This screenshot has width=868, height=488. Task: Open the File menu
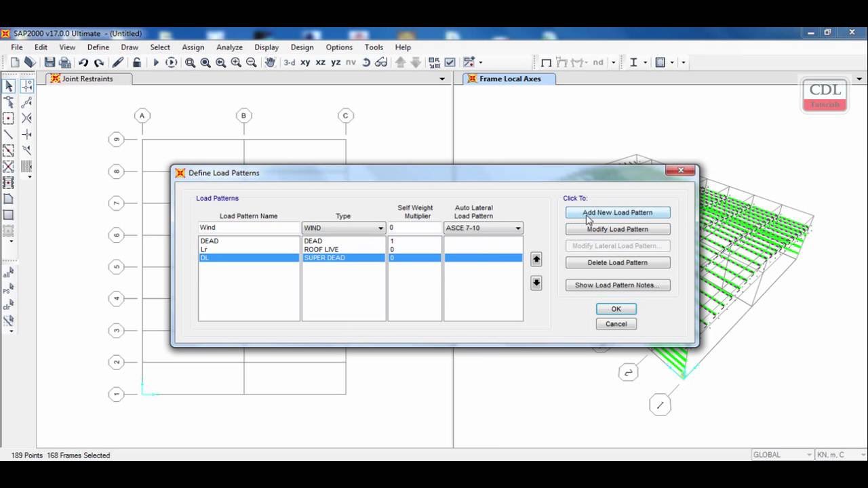point(17,47)
